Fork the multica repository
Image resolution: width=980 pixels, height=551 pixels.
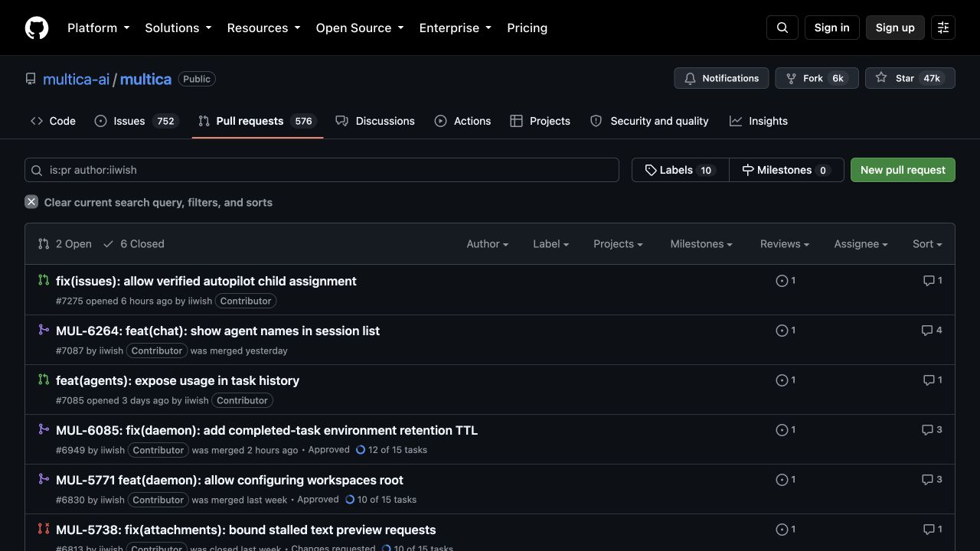[817, 78]
